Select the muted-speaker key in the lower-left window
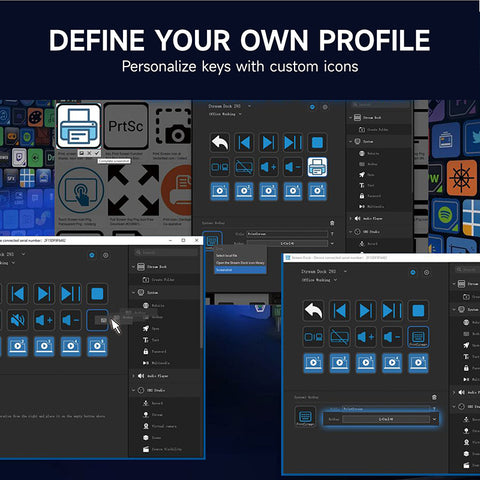Image resolution: width=480 pixels, height=480 pixels. click(x=18, y=320)
